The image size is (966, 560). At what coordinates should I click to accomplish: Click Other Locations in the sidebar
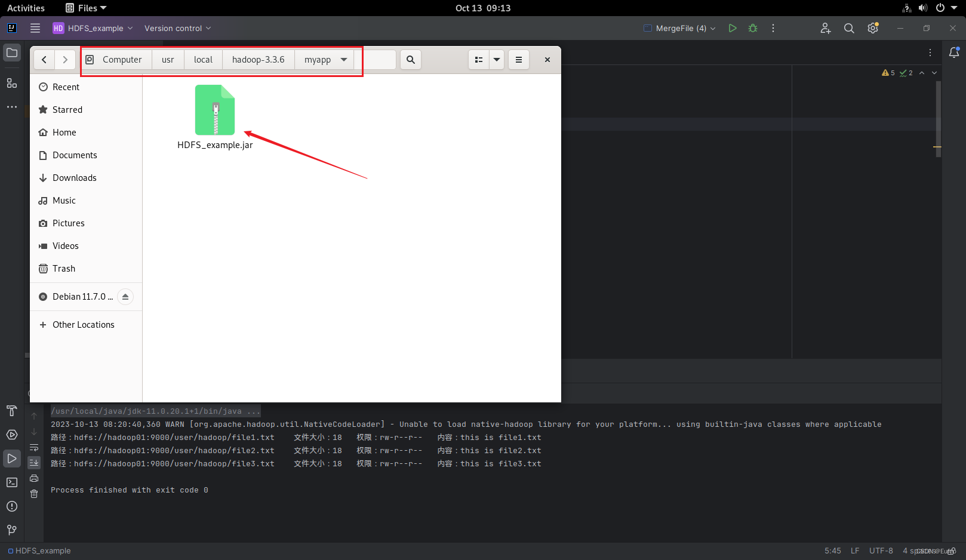click(x=83, y=324)
